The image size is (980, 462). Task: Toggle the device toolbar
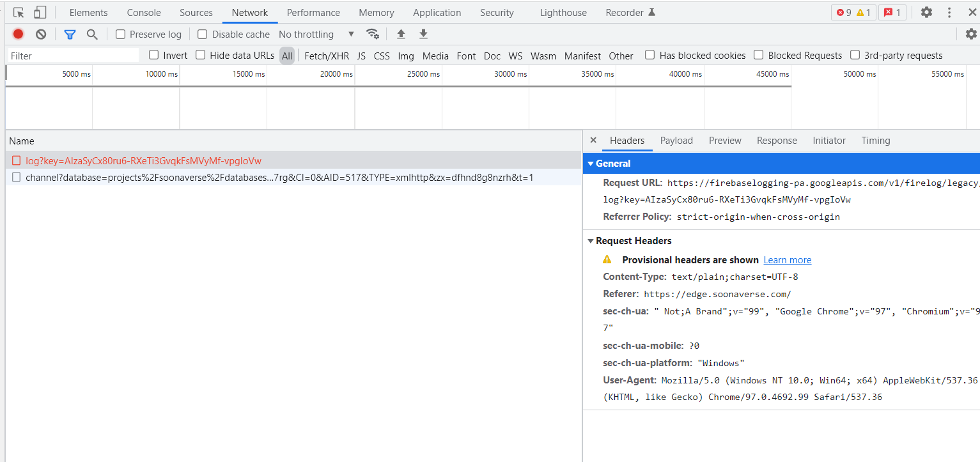40,12
